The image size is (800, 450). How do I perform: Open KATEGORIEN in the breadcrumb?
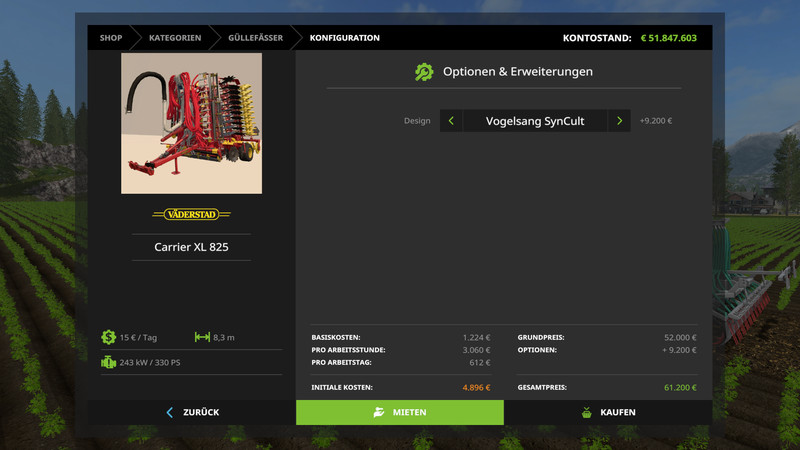pyautogui.click(x=175, y=38)
